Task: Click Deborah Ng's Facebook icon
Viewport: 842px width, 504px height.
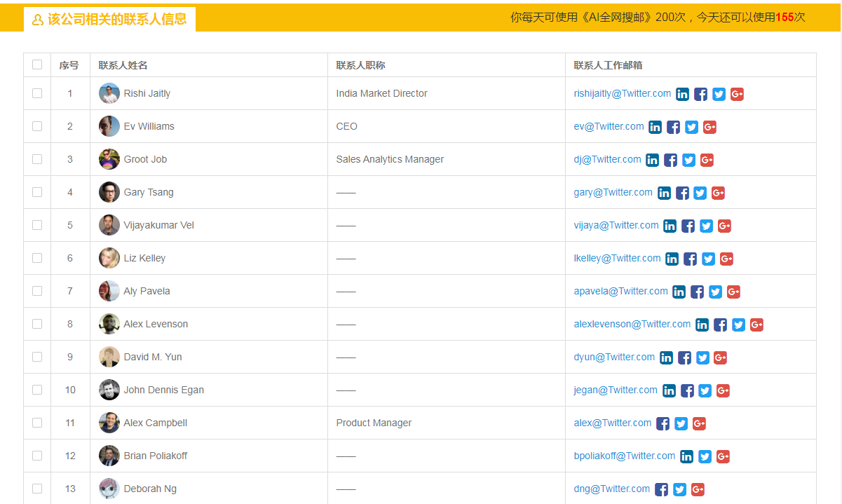Action: click(x=661, y=490)
